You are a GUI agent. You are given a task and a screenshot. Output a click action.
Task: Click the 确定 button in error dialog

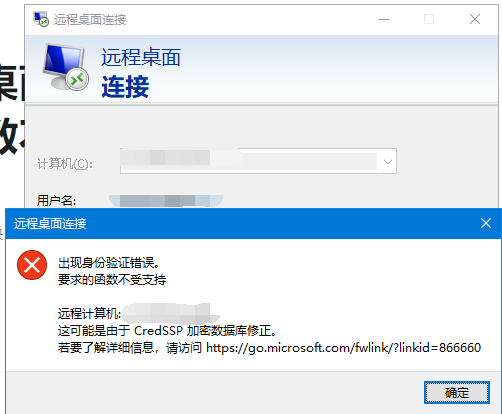tap(457, 392)
